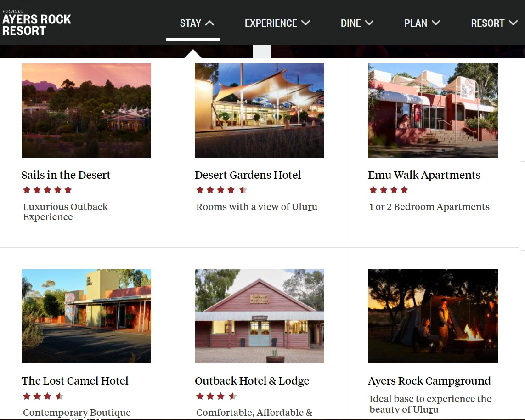
Task: Open Outback Hotel & Lodge title link
Action: 252,381
